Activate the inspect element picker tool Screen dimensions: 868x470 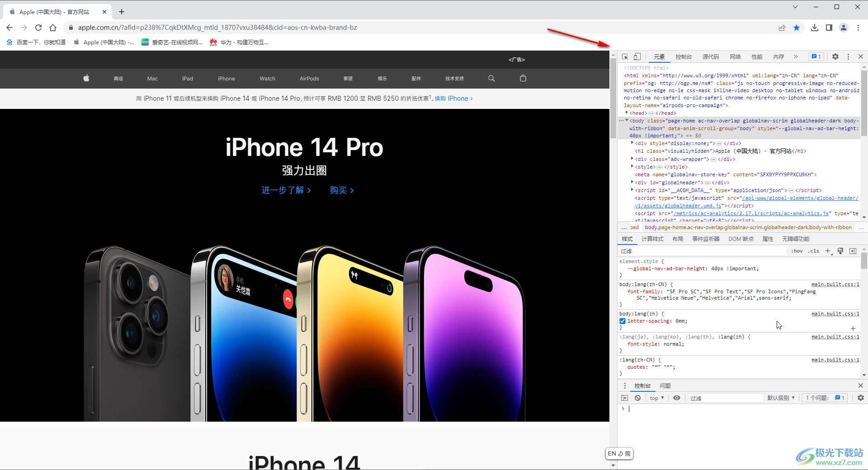tap(625, 56)
